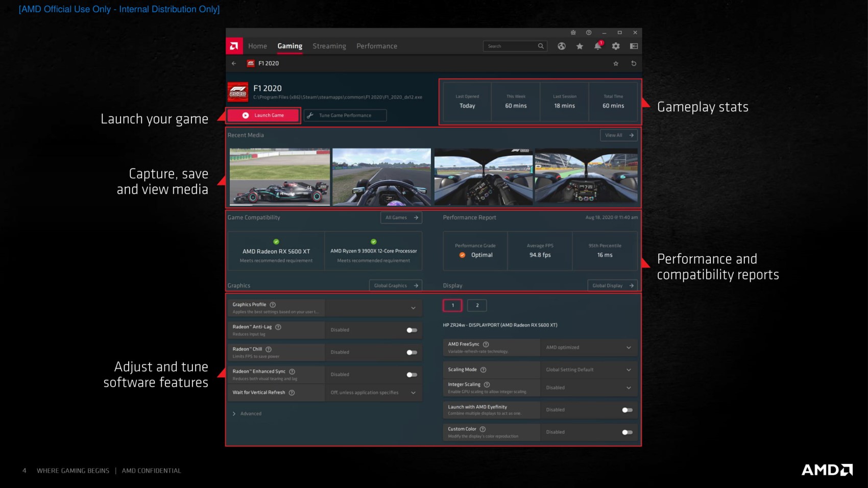This screenshot has height=488, width=868.
Task: Click the Average FPS 94.8 fps value
Action: pyautogui.click(x=540, y=255)
